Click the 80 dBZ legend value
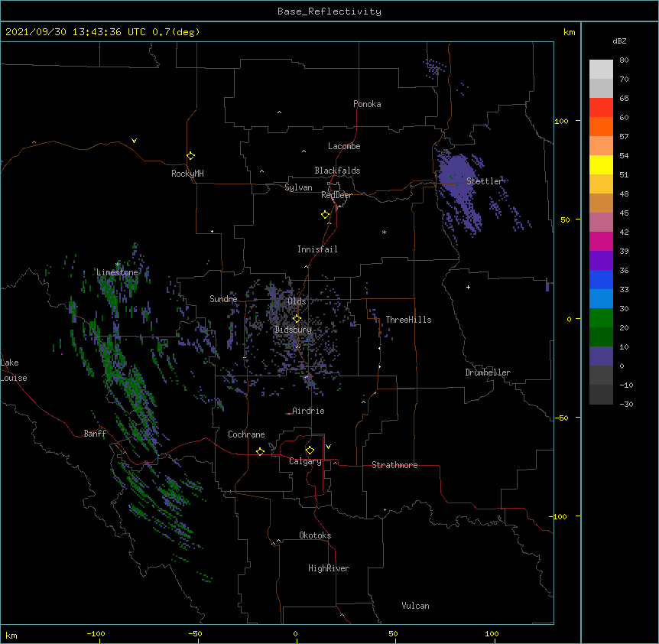 624,60
